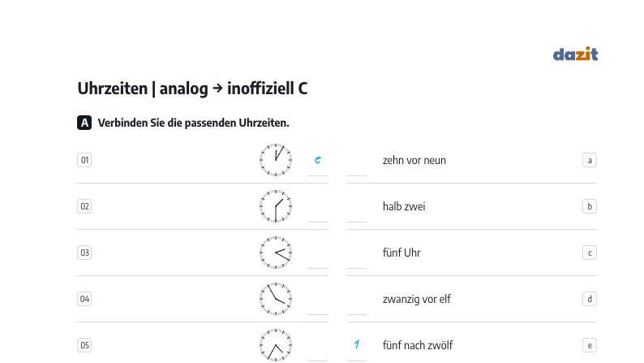Viewport: 644px width, 363px height.
Task: Click the letter box labeled c
Action: pyautogui.click(x=590, y=253)
